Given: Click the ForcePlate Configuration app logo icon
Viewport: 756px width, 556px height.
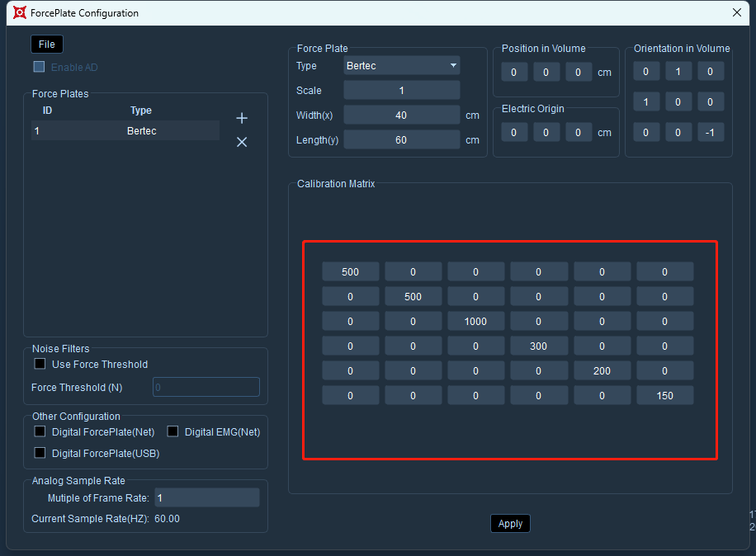Looking at the screenshot, I should pyautogui.click(x=19, y=13).
